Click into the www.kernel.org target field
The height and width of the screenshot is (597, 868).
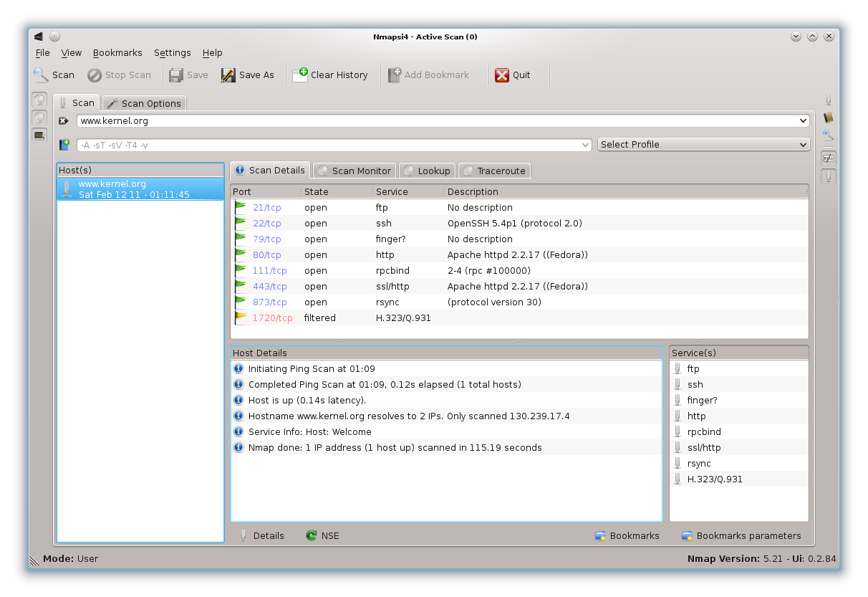(436, 121)
